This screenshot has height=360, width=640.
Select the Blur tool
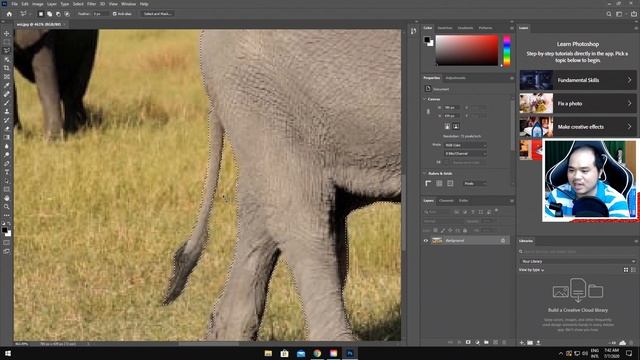pos(7,146)
